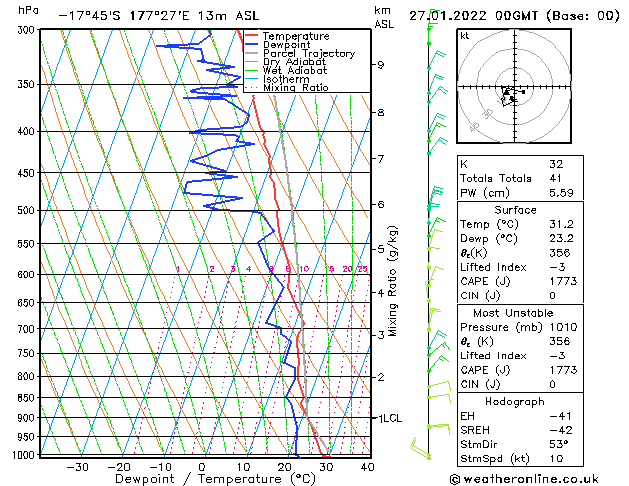Viewport: 629px width, 486px height.
Task: Click the SREH value -42
Action: click(x=561, y=430)
